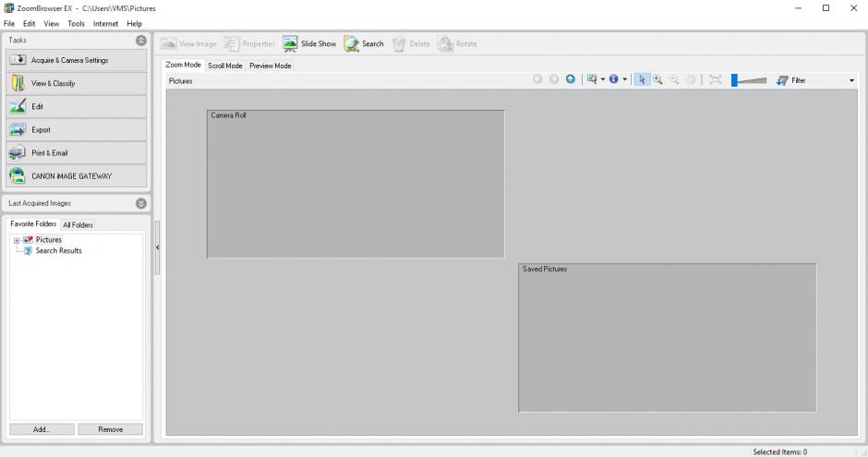868x457 pixels.
Task: Activate the zoom in magnifier
Action: click(658, 80)
